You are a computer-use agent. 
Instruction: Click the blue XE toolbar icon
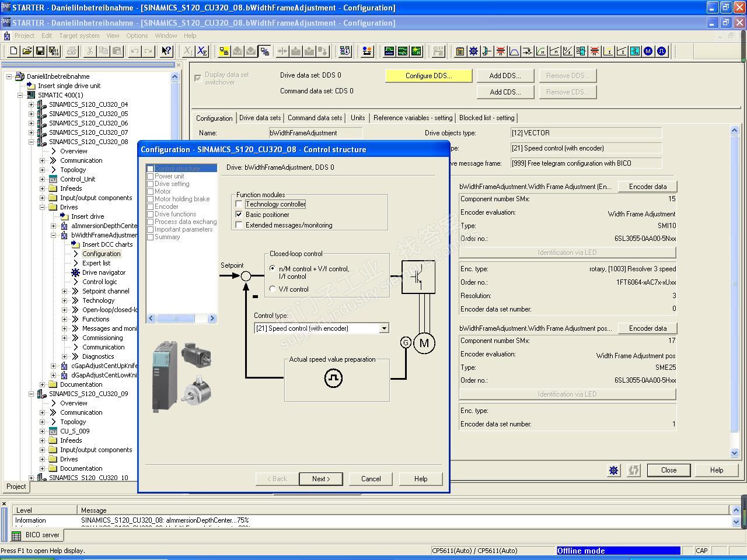(202, 51)
